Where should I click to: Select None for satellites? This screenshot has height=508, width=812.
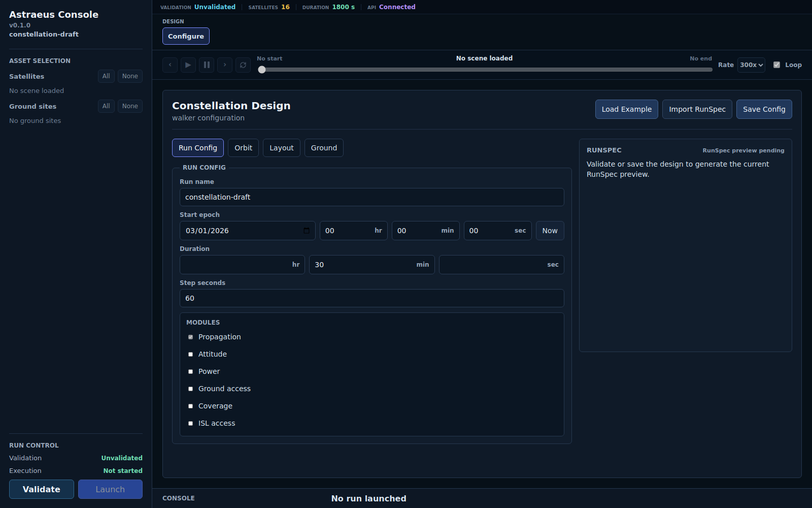[130, 76]
